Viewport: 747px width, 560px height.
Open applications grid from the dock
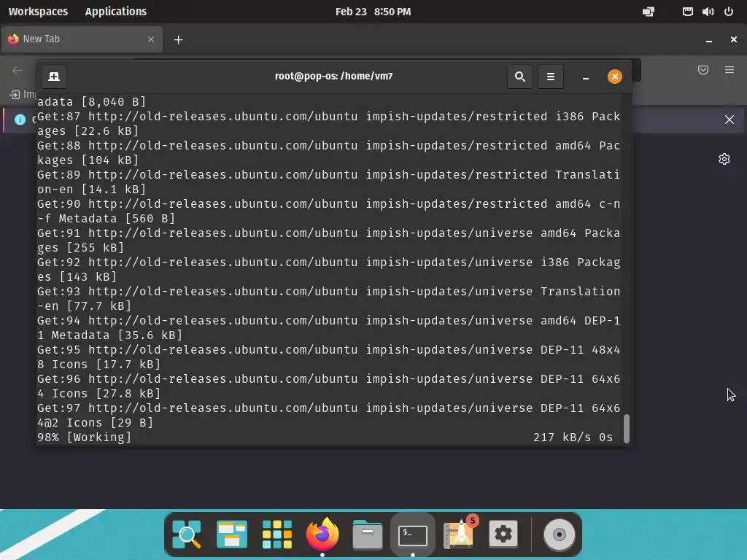coord(276,534)
